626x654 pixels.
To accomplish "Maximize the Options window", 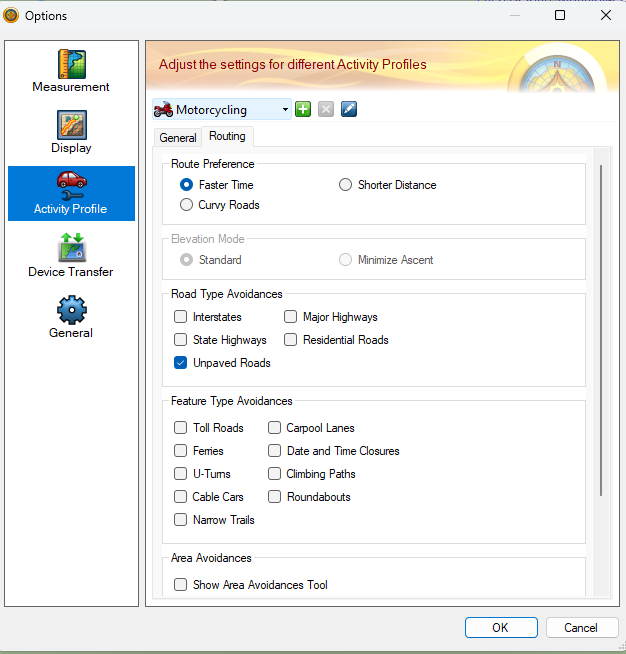I will pos(560,15).
